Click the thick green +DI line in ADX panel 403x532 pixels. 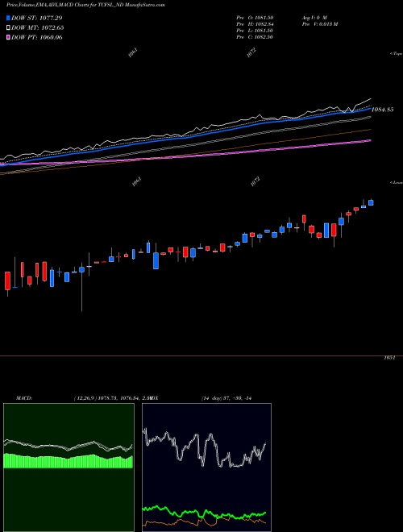point(204,513)
